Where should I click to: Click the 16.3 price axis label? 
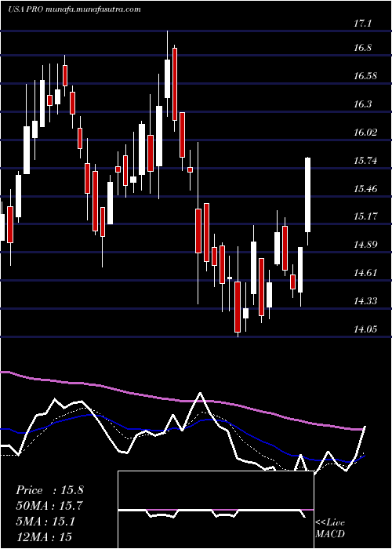[x=363, y=104]
